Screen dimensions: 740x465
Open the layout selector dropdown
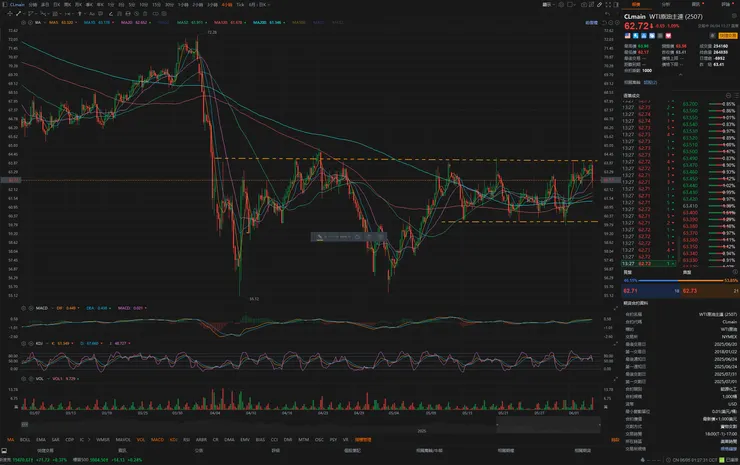(572, 4)
